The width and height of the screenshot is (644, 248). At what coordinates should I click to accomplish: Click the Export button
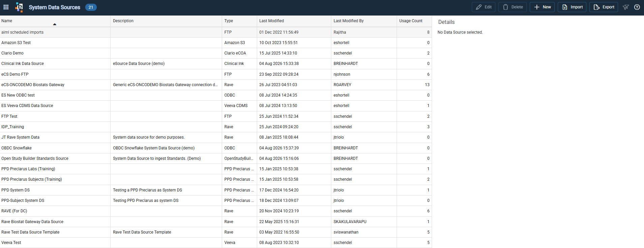[x=604, y=7]
